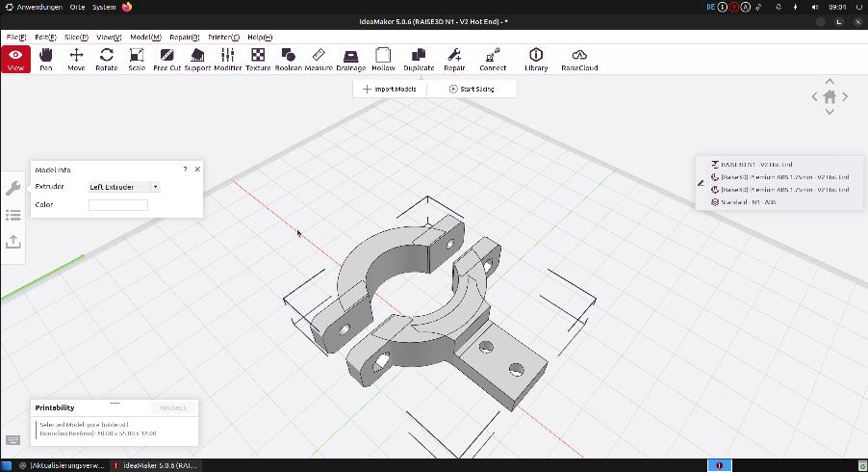Click the Start Slicing button
This screenshot has width=868, height=472.
click(472, 89)
